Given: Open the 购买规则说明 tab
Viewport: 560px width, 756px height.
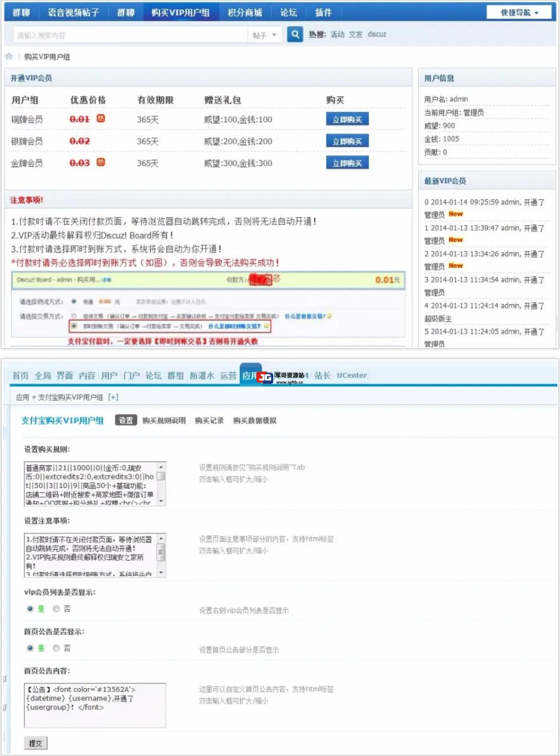Looking at the screenshot, I should 164,421.
